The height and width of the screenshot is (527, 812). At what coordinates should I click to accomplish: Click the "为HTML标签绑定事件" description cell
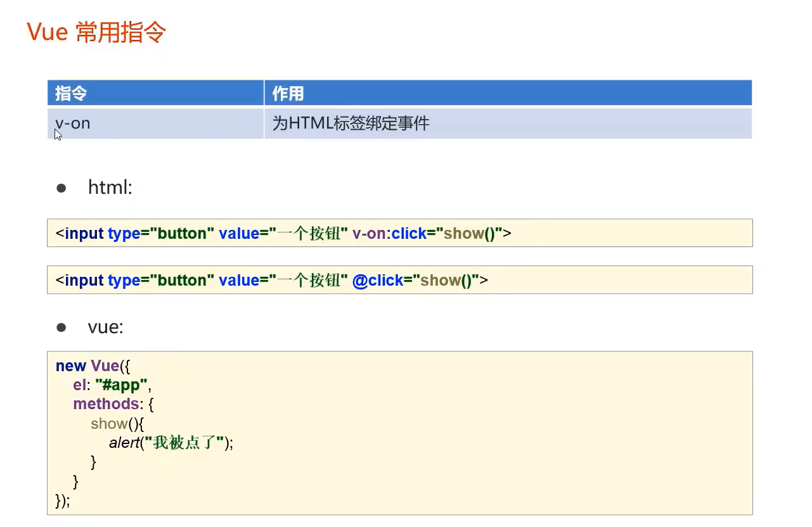point(351,123)
